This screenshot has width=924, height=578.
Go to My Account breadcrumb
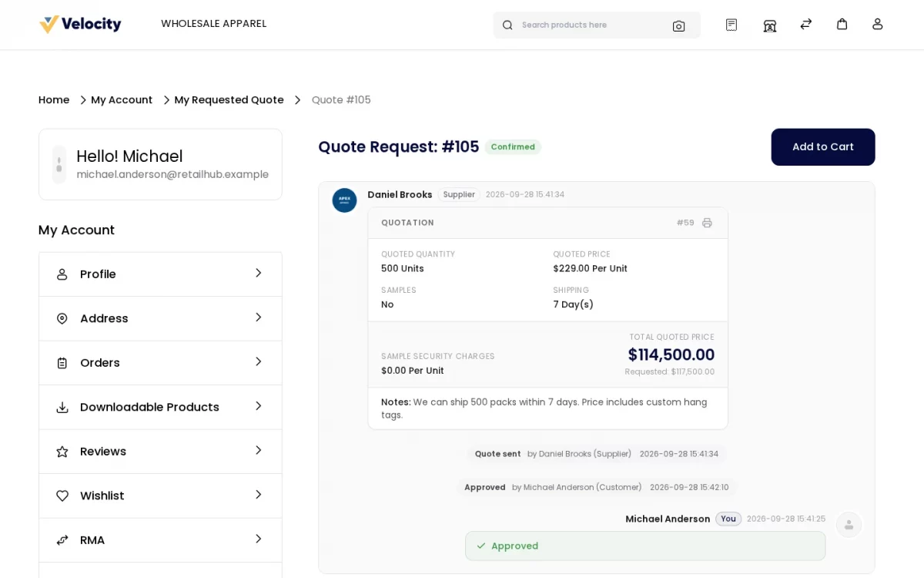[x=122, y=100]
